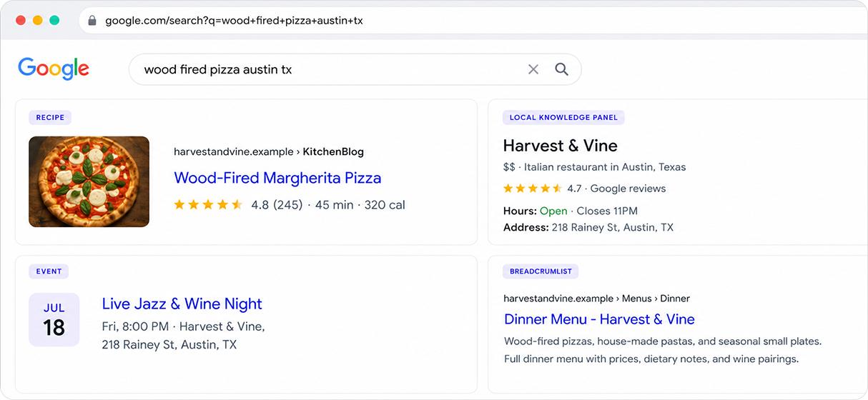Click the KitchenBlog breadcrumb text

[333, 151]
